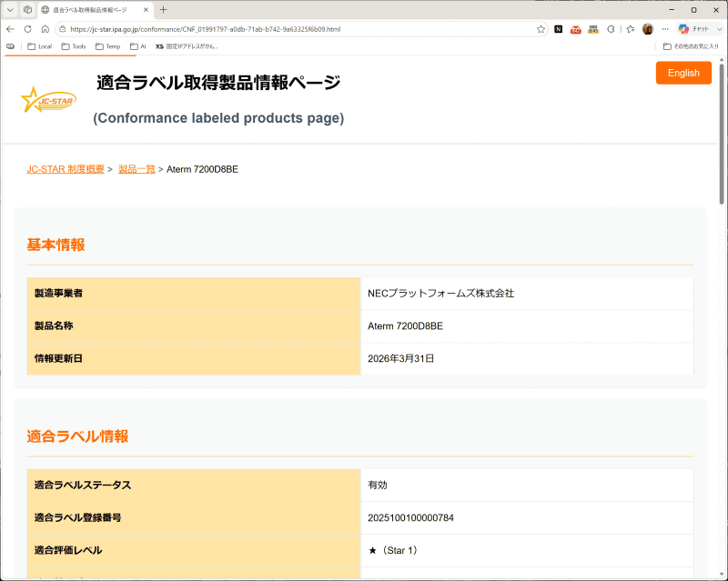The image size is (728, 581).
Task: Click the status value 有効
Action: point(378,485)
